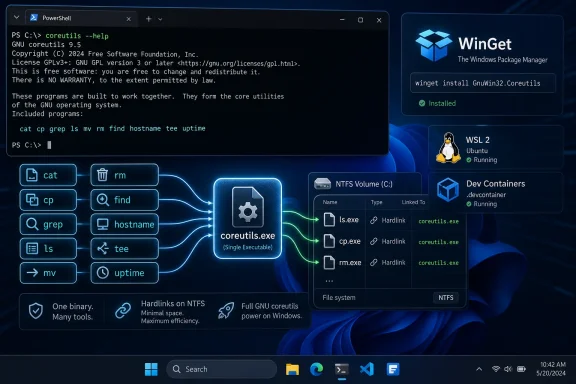Screen dimensions: 576x384
Task: Click the cp.exe file icon
Action: point(329,241)
